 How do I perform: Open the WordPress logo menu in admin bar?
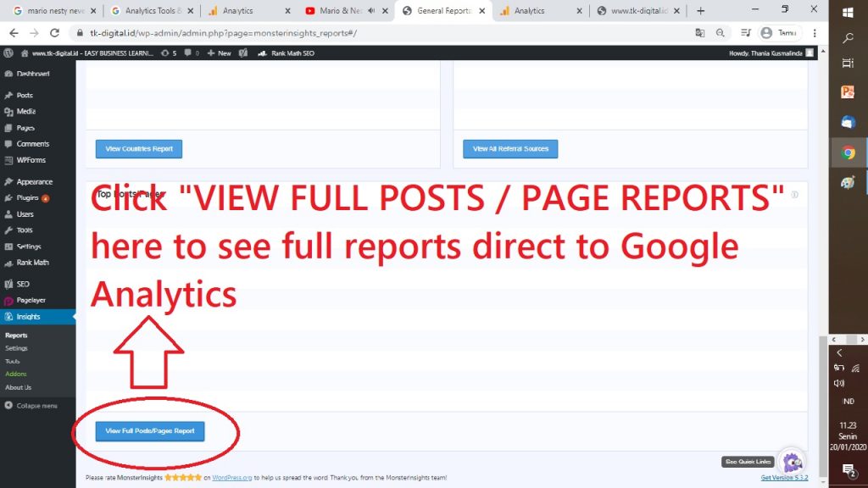8,53
